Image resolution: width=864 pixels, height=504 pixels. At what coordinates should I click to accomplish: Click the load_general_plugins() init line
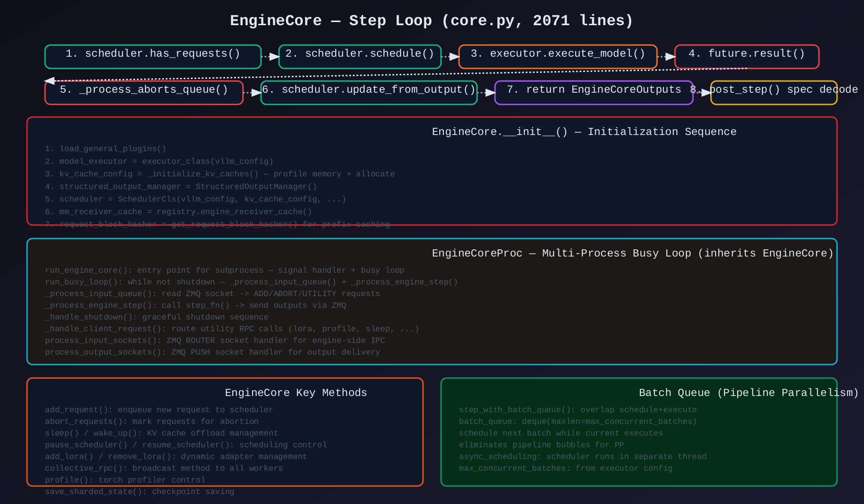(106, 149)
